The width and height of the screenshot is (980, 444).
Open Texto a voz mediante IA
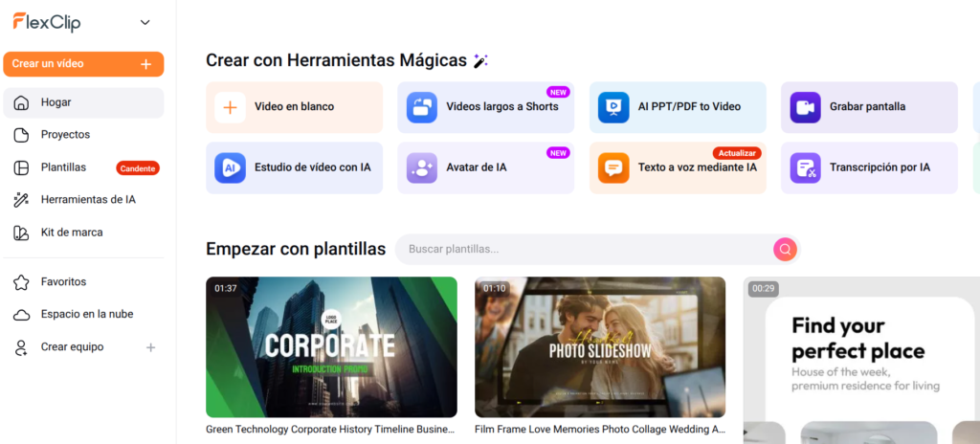[678, 167]
